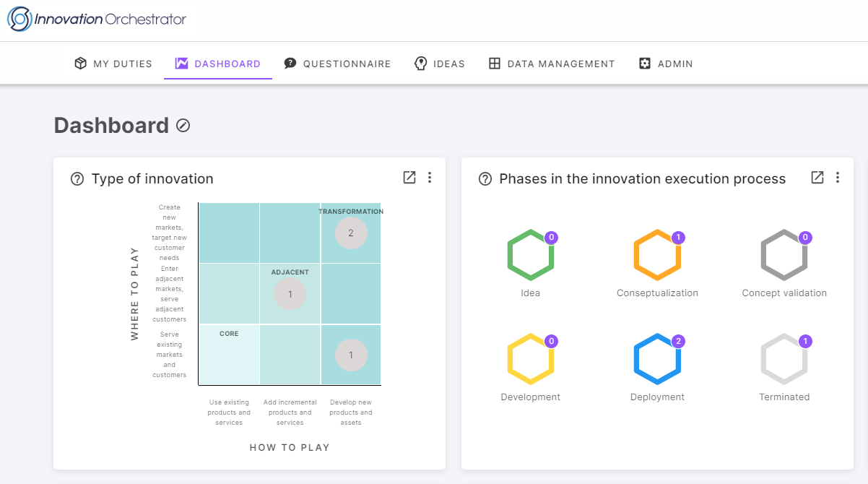The height and width of the screenshot is (484, 868).
Task: Open the Questionnaire tab
Action: point(337,64)
